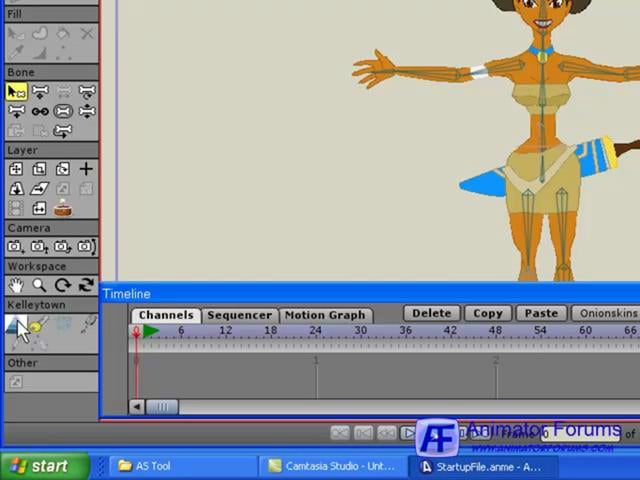
Task: Click the Copy button in the Timeline
Action: (x=488, y=313)
